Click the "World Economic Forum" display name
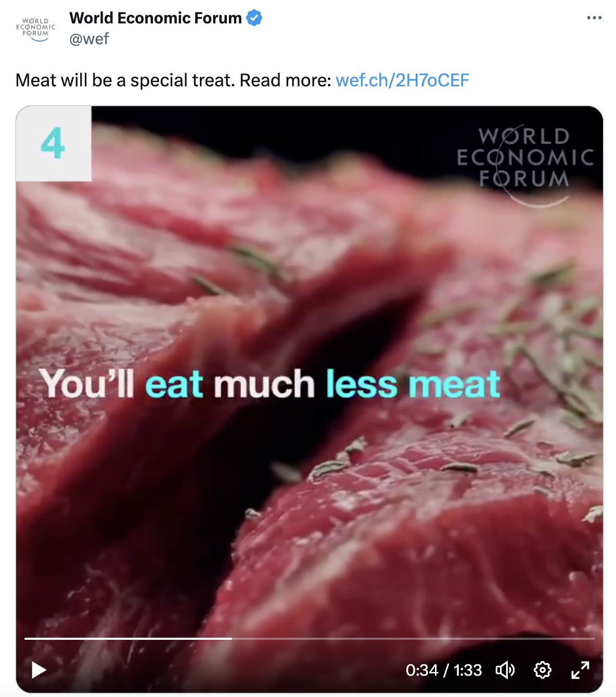The height and width of the screenshot is (697, 616). (x=156, y=18)
